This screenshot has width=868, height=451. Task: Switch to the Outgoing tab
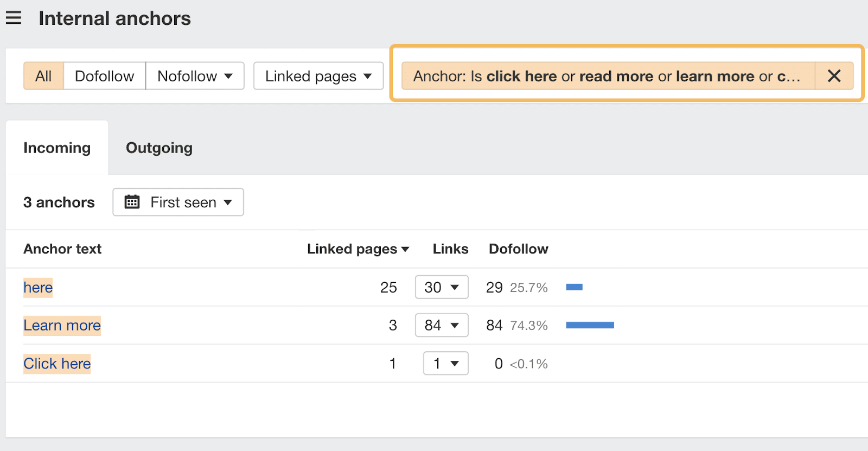158,147
